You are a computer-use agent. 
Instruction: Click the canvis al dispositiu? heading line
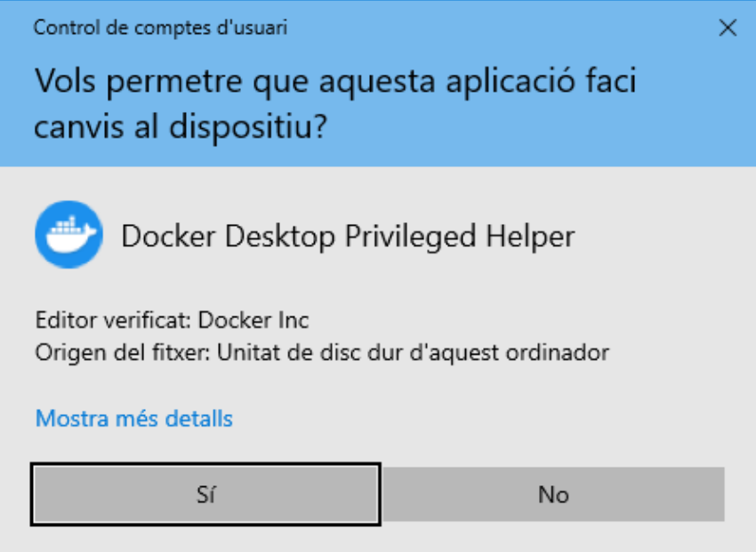(181, 127)
